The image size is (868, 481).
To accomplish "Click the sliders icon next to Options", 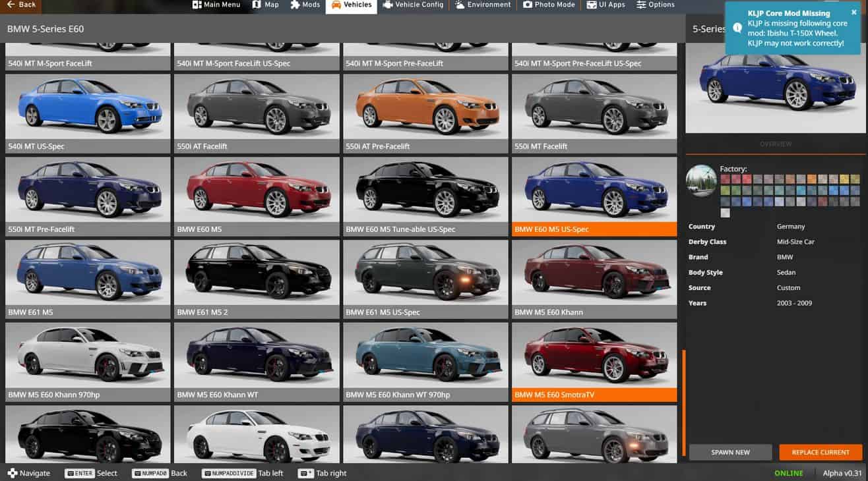I will tap(641, 5).
